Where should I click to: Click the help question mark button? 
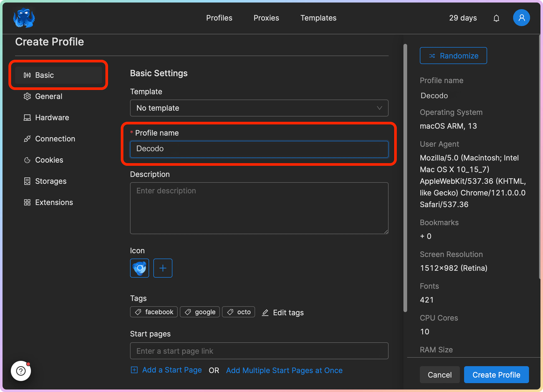coord(21,371)
